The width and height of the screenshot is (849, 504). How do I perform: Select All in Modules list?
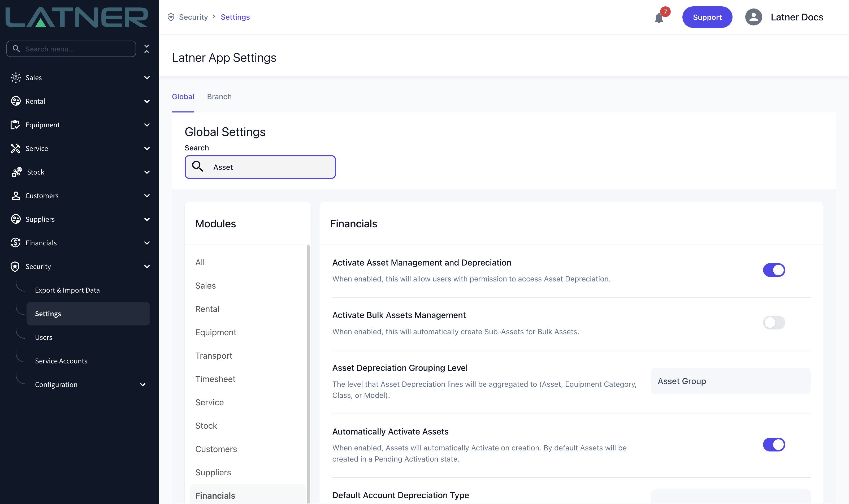[248, 262]
